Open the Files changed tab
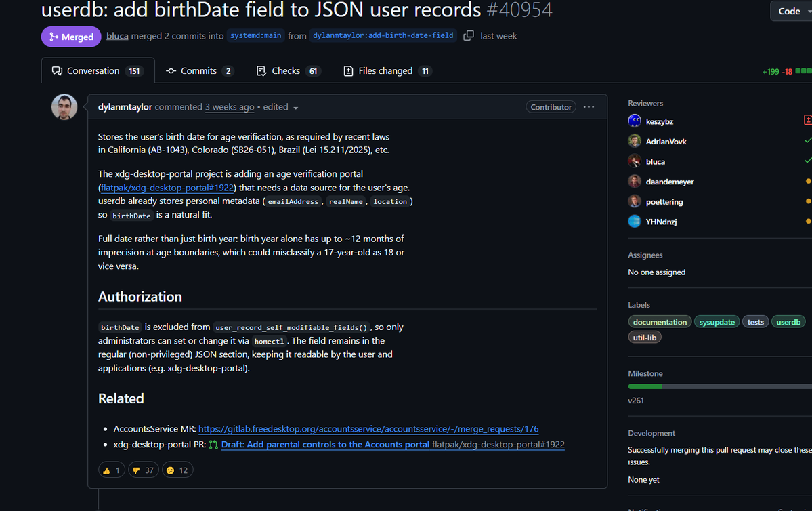The width and height of the screenshot is (812, 511). coord(388,71)
